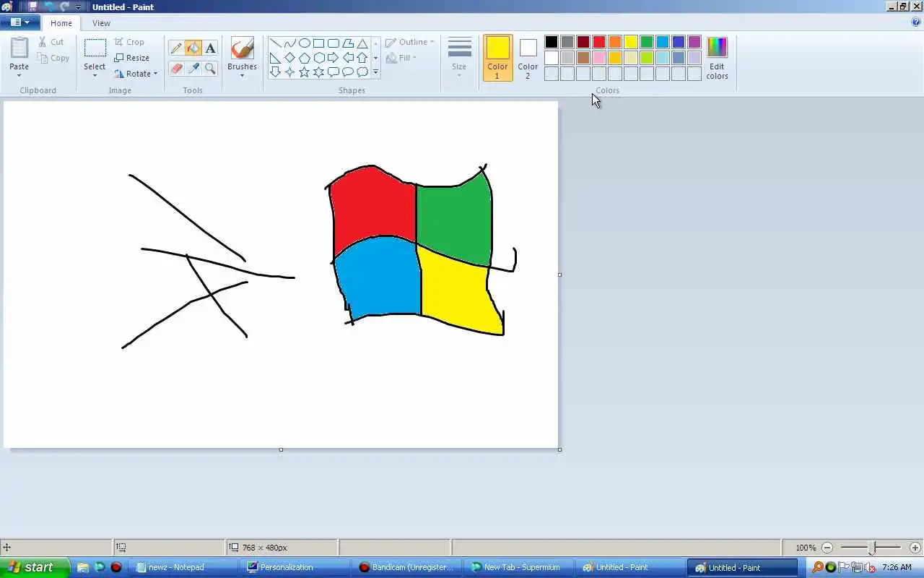This screenshot has width=924, height=578.
Task: Pick the black color swatch
Action: 552,42
